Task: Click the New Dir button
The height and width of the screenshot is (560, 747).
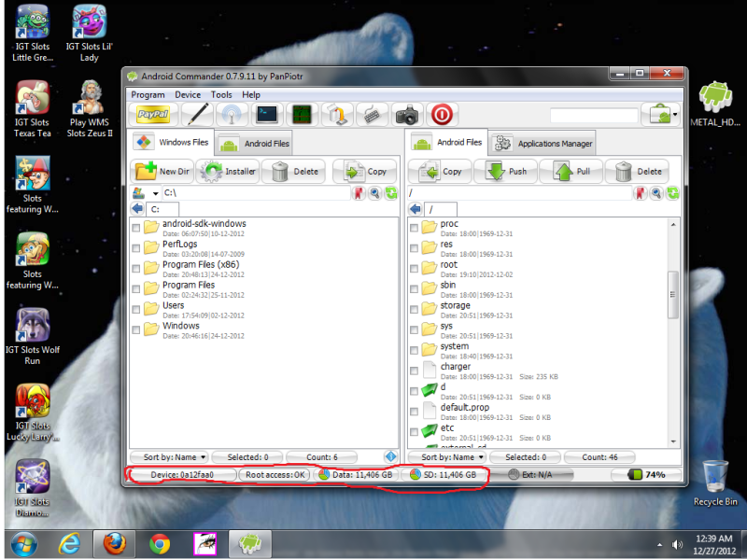Action: (x=162, y=172)
